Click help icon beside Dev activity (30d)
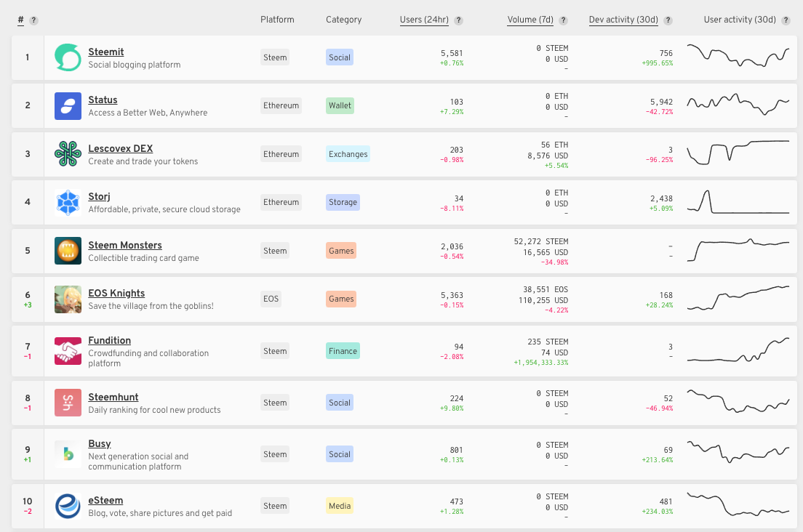 point(668,20)
